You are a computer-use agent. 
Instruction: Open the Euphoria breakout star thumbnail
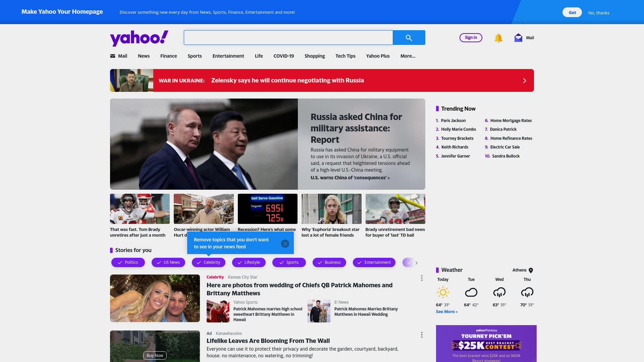(331, 209)
